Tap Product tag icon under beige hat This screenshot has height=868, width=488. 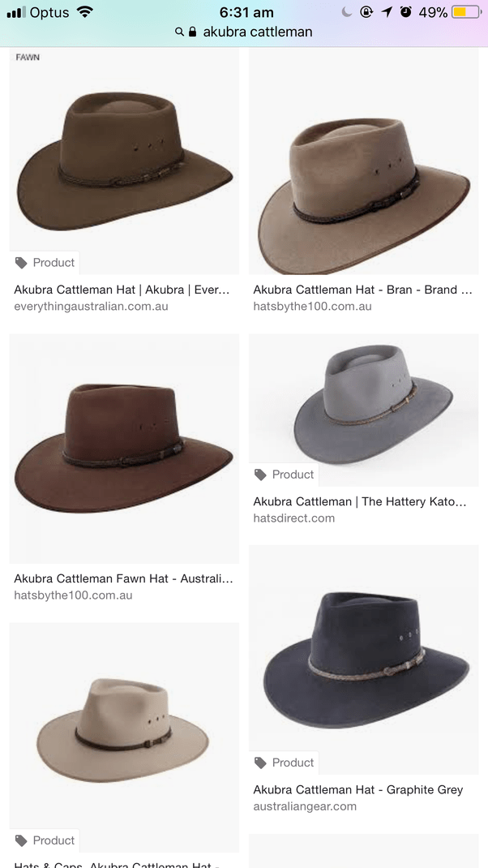point(21,841)
